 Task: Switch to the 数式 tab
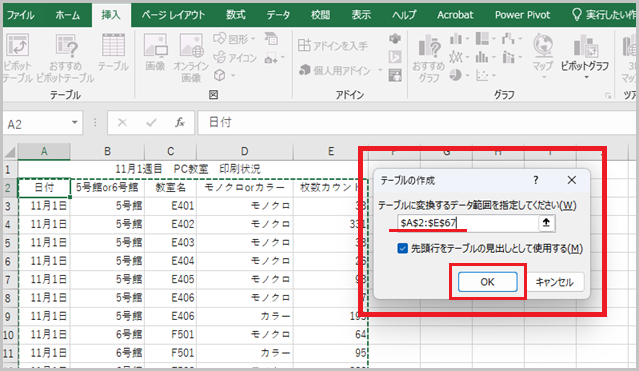pos(236,15)
